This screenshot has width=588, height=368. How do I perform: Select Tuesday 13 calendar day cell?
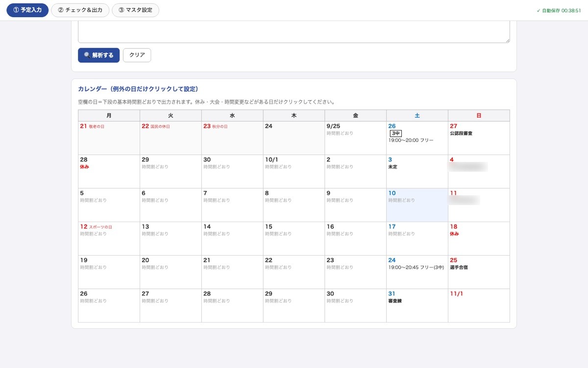(x=171, y=238)
